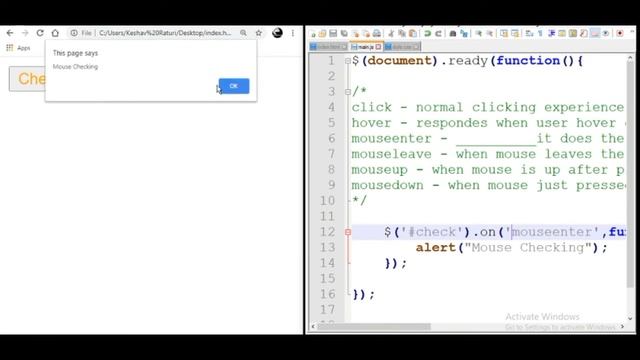Screen dimensions: 640x360
Task: Open the Function List panel icon
Action: (x=584, y=33)
